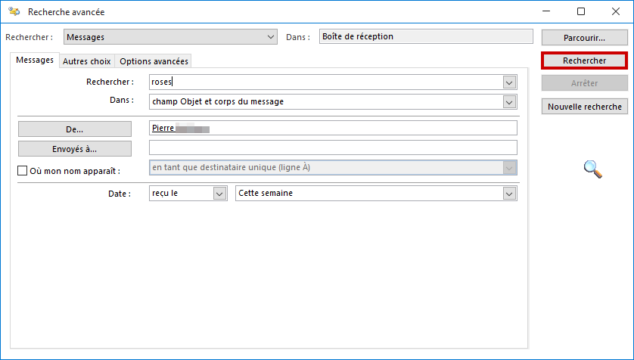The width and height of the screenshot is (634, 360).
Task: Expand the 'roses' search term dropdown arrow
Action: [509, 83]
